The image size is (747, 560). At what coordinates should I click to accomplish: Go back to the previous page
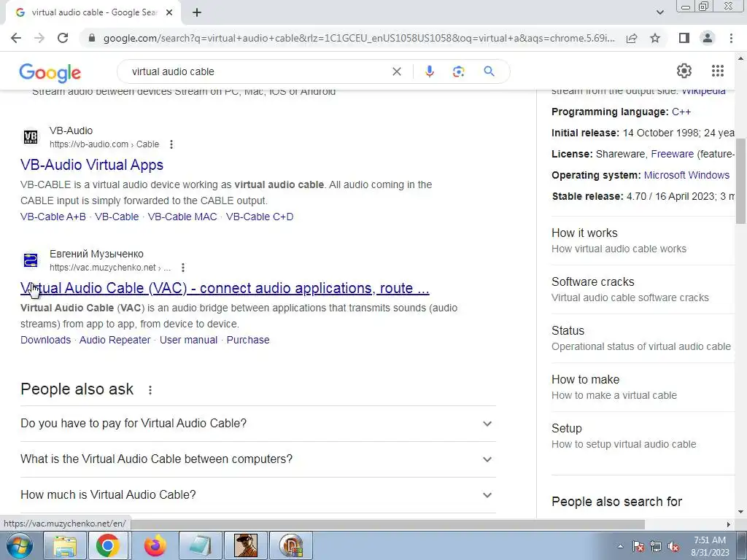pos(16,38)
